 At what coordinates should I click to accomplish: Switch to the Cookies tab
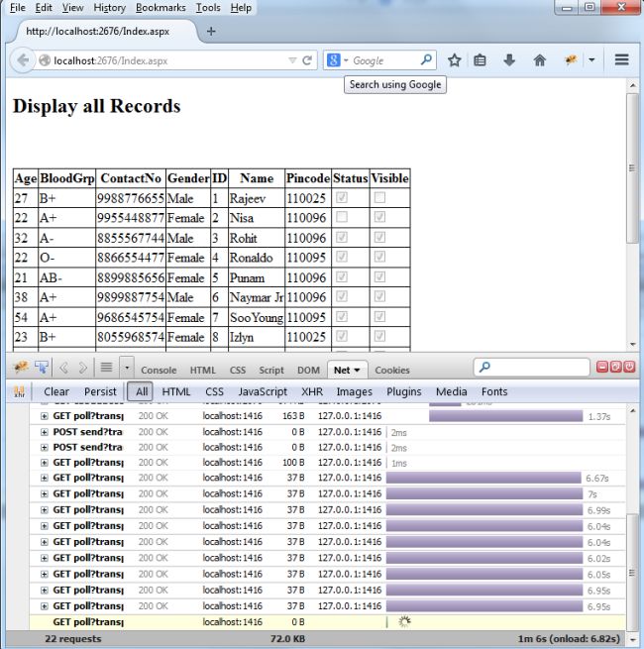(x=392, y=370)
